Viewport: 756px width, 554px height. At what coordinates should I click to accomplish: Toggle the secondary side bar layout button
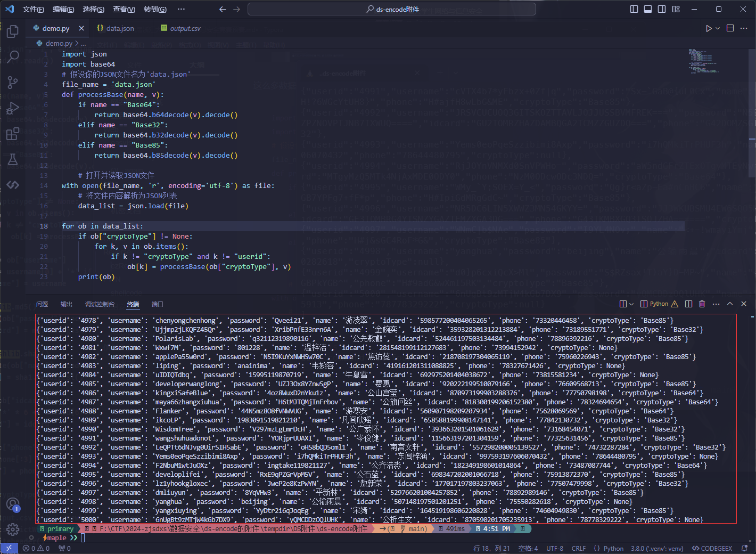click(662, 9)
